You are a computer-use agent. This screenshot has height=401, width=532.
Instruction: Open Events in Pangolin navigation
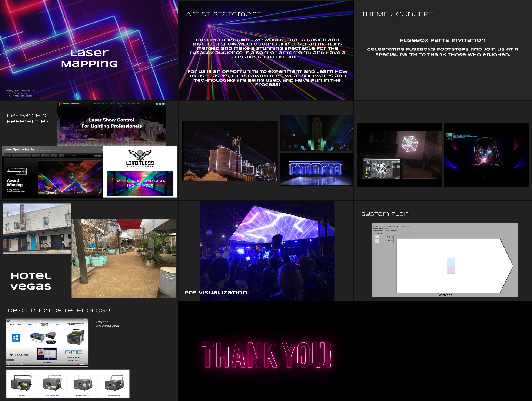[124, 104]
